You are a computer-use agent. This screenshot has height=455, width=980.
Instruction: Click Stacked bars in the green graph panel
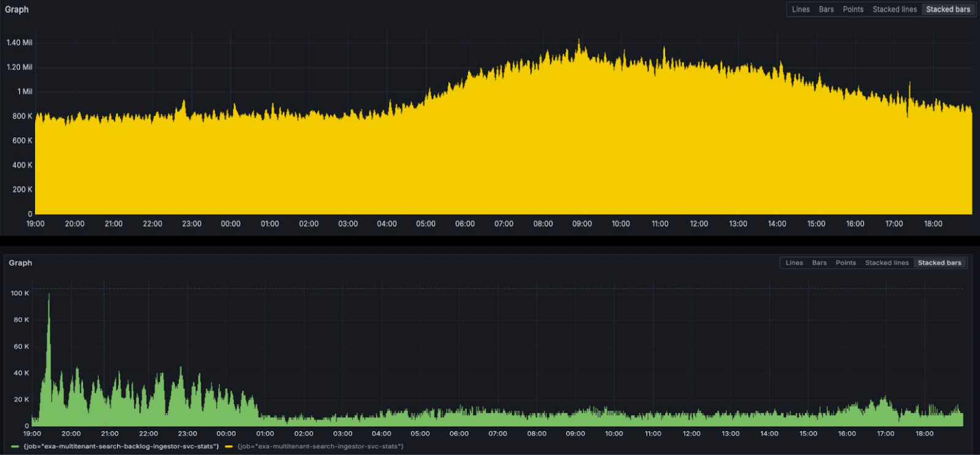939,263
